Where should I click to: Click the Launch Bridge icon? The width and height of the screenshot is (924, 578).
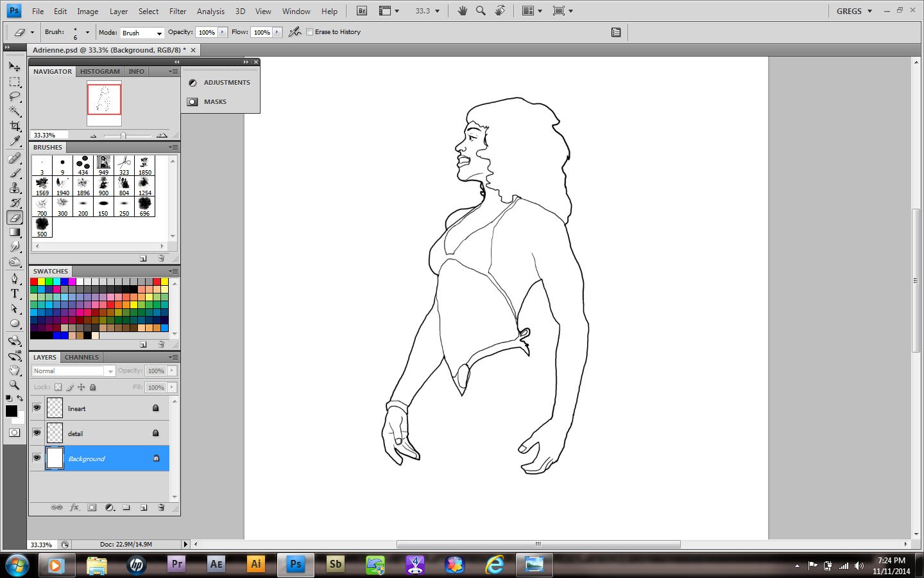pyautogui.click(x=362, y=11)
